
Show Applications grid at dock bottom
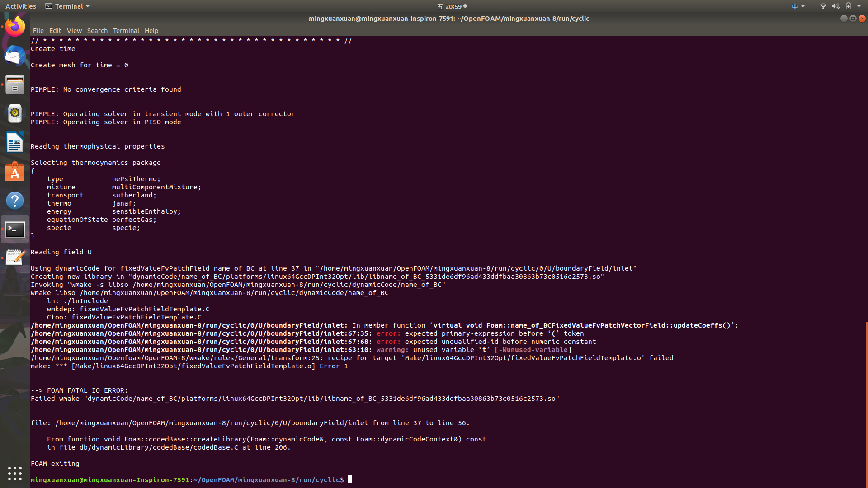[15, 473]
